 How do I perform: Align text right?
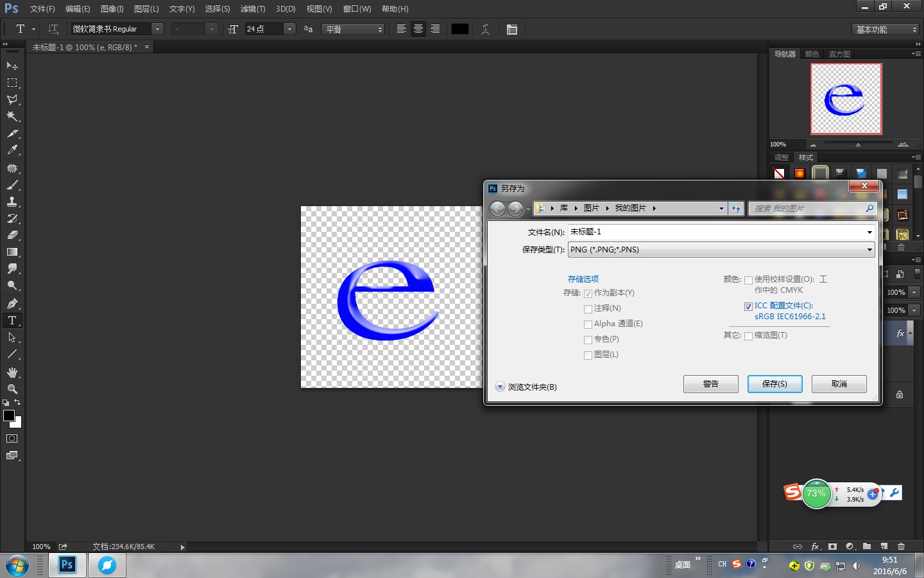[x=435, y=29]
